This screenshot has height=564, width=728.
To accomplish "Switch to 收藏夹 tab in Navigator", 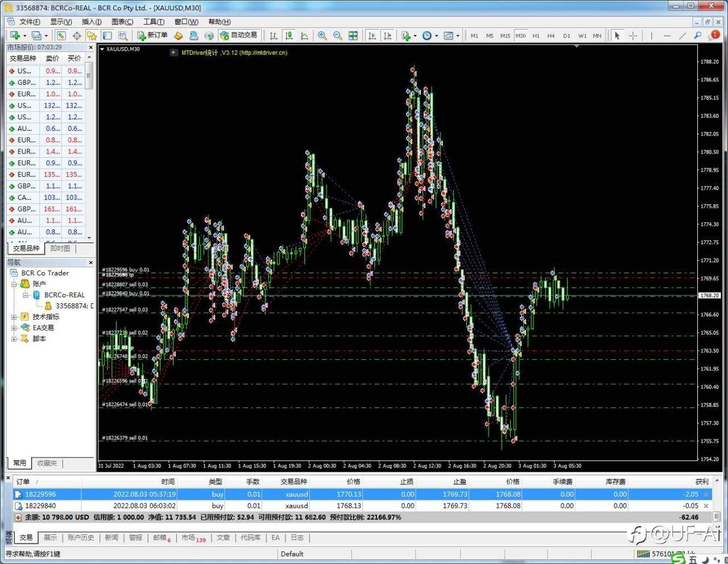I will tap(47, 463).
